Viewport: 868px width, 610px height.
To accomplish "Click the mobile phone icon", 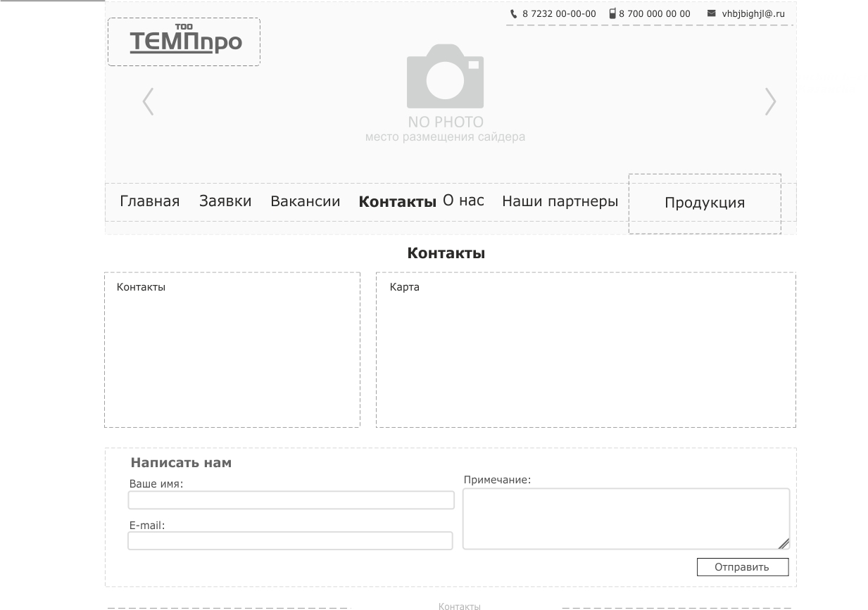I will point(612,13).
